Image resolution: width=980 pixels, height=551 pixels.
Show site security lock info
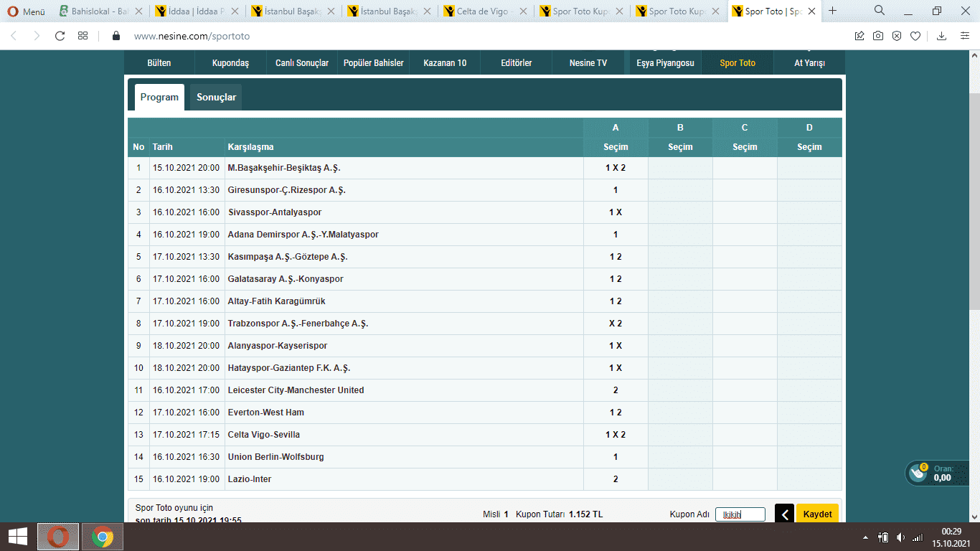click(x=116, y=36)
